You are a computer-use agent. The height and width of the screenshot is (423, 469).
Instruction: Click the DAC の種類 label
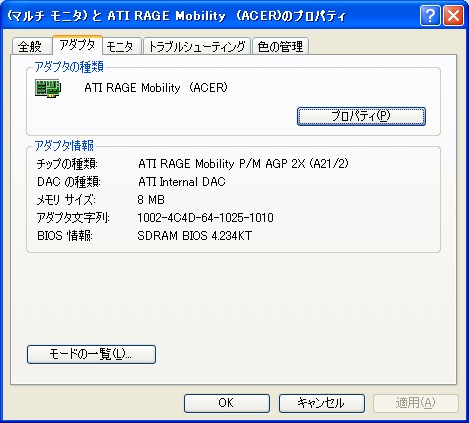69,182
